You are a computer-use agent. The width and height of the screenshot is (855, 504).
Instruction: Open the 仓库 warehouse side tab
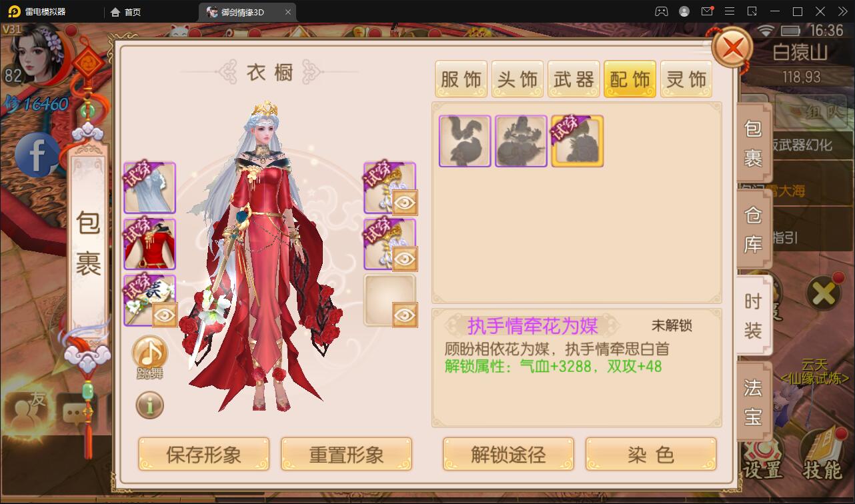pyautogui.click(x=754, y=229)
